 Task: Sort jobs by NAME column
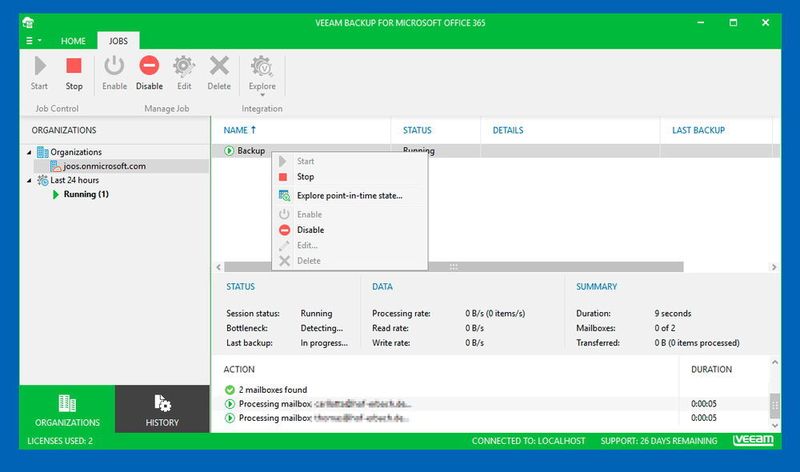(x=240, y=130)
